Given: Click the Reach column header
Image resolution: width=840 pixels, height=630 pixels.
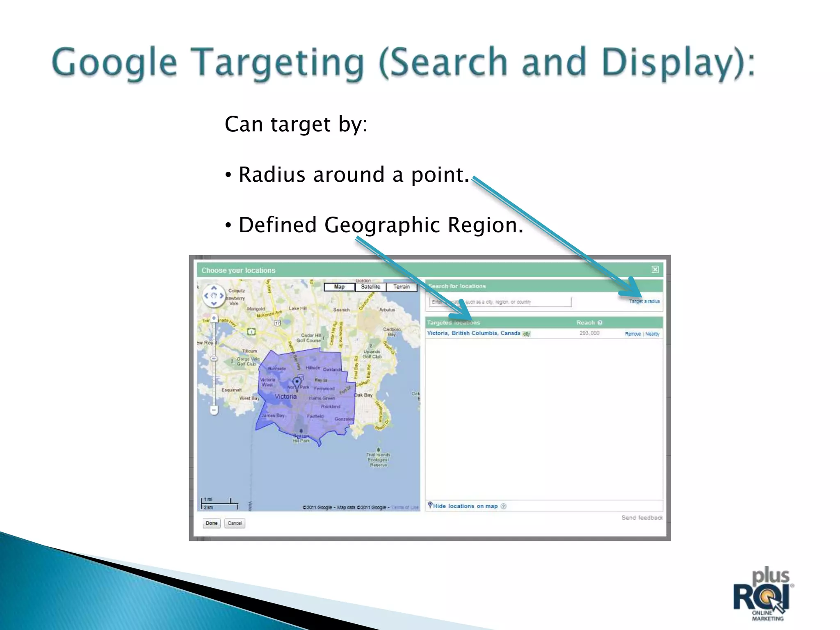Looking at the screenshot, I should coord(586,323).
